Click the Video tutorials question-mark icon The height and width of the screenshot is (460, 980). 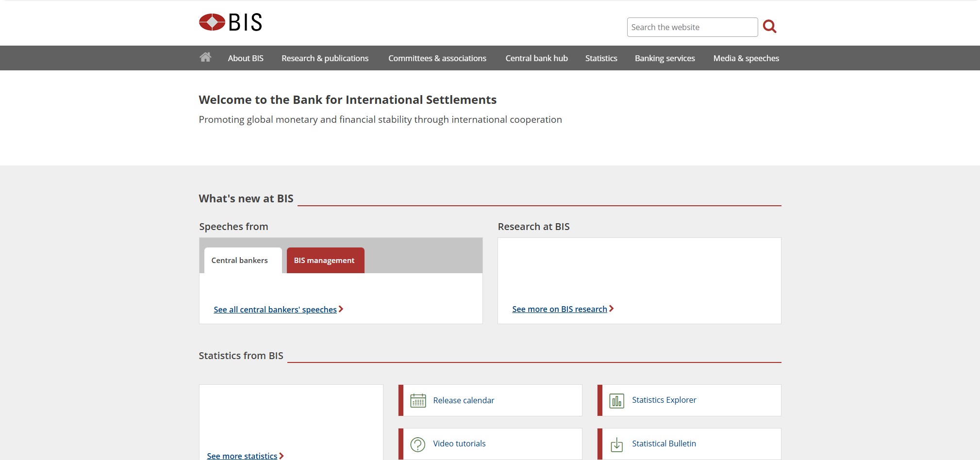(x=418, y=444)
